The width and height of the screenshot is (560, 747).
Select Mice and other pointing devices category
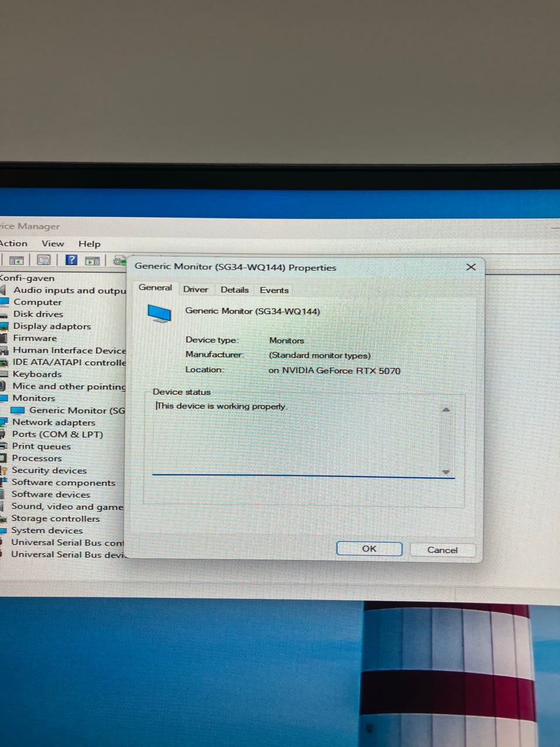point(69,386)
